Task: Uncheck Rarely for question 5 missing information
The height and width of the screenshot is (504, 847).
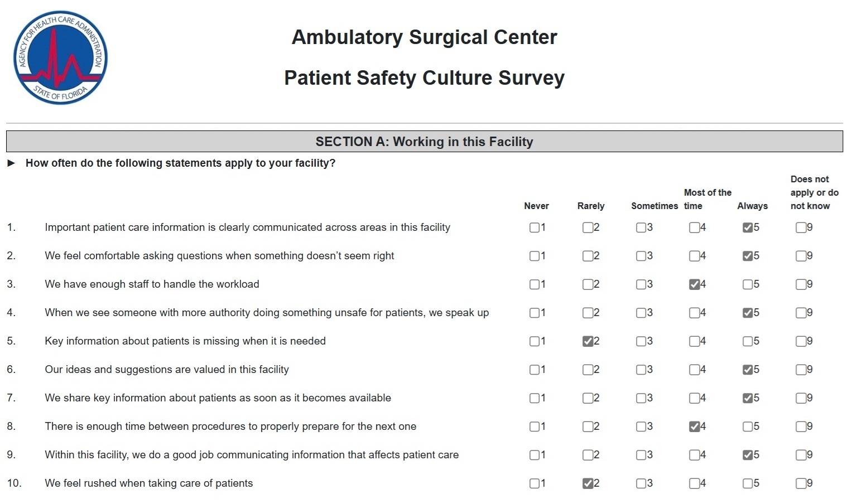Action: 588,341
